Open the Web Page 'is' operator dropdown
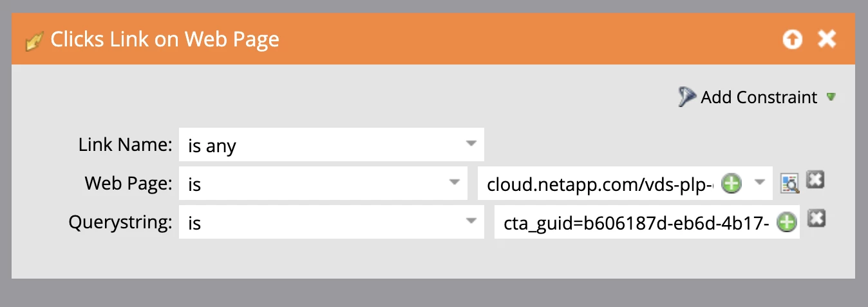The height and width of the screenshot is (307, 868). point(323,184)
